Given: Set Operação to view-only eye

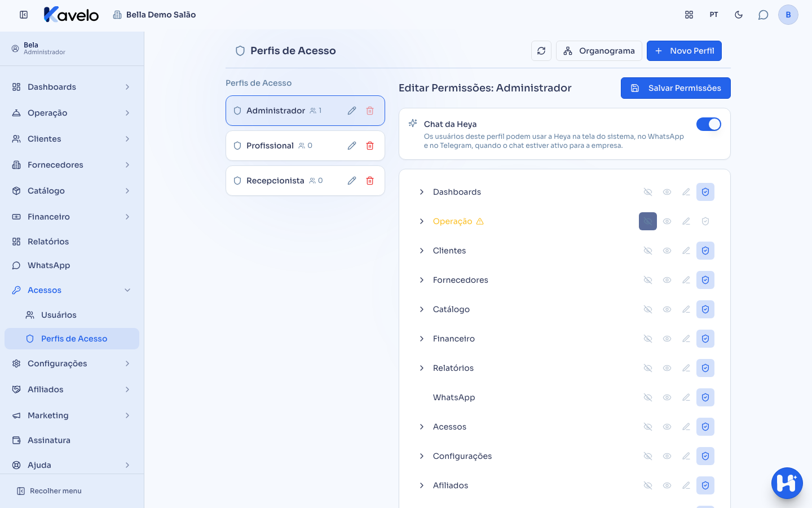Looking at the screenshot, I should click(667, 221).
